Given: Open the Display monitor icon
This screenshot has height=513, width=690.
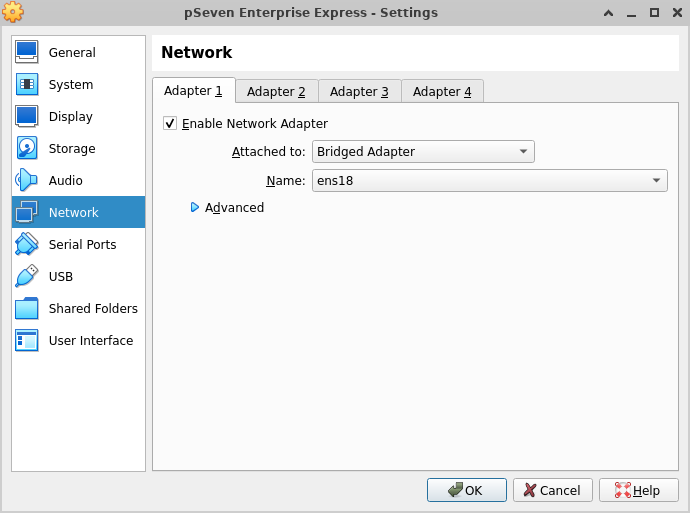Looking at the screenshot, I should [x=27, y=116].
